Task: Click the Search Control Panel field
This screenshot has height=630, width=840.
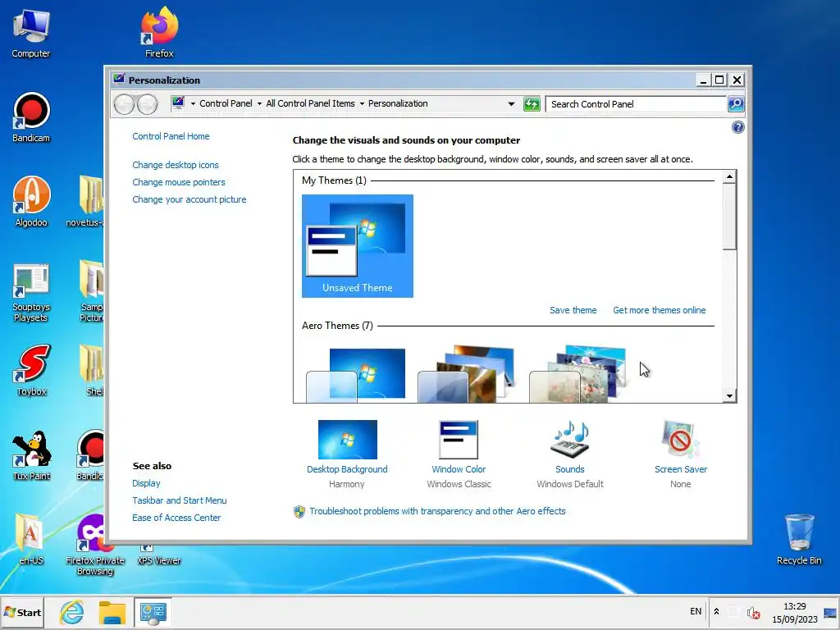Action: coord(636,104)
